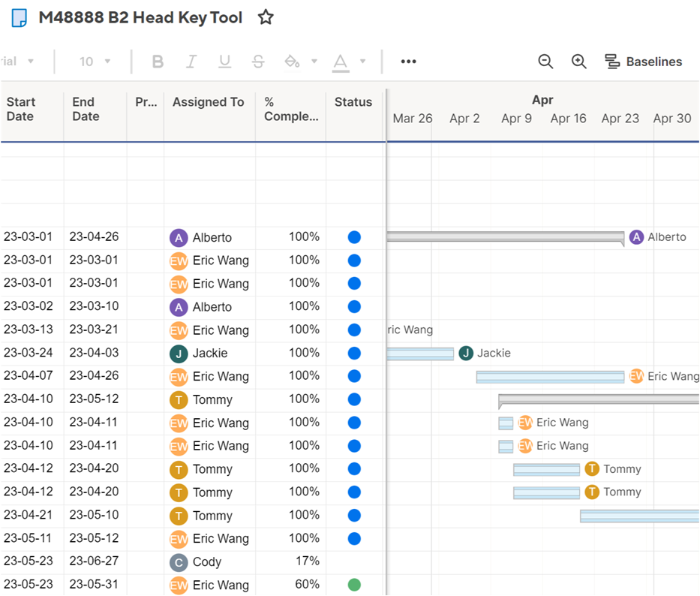Select the green status dot for 60% row
Image resolution: width=700 pixels, height=596 pixels.
point(354,585)
